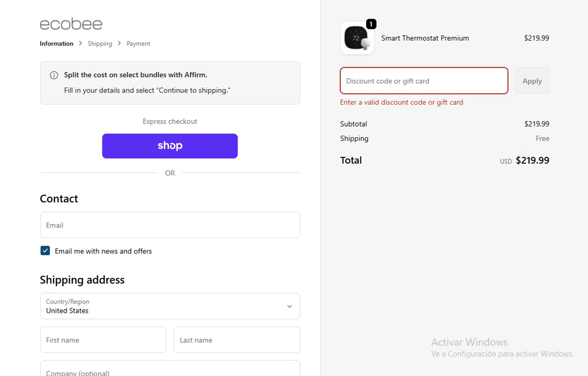Focus the Discount code or gift card field
Image resolution: width=588 pixels, height=376 pixels.
click(424, 81)
